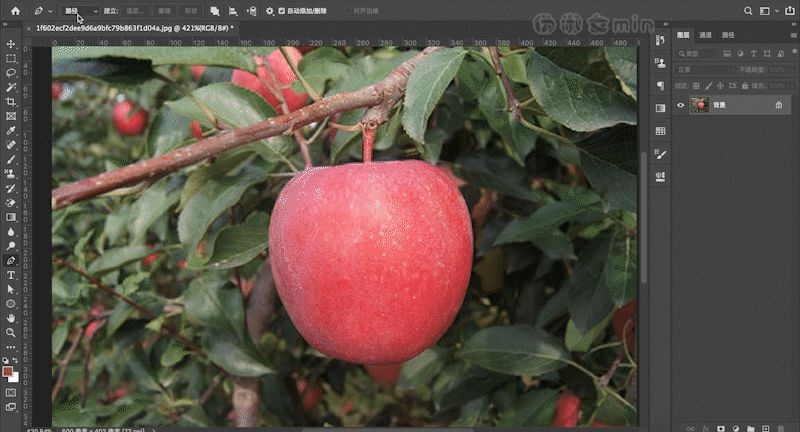
Task: Select the Dodge tool
Action: pos(11,246)
